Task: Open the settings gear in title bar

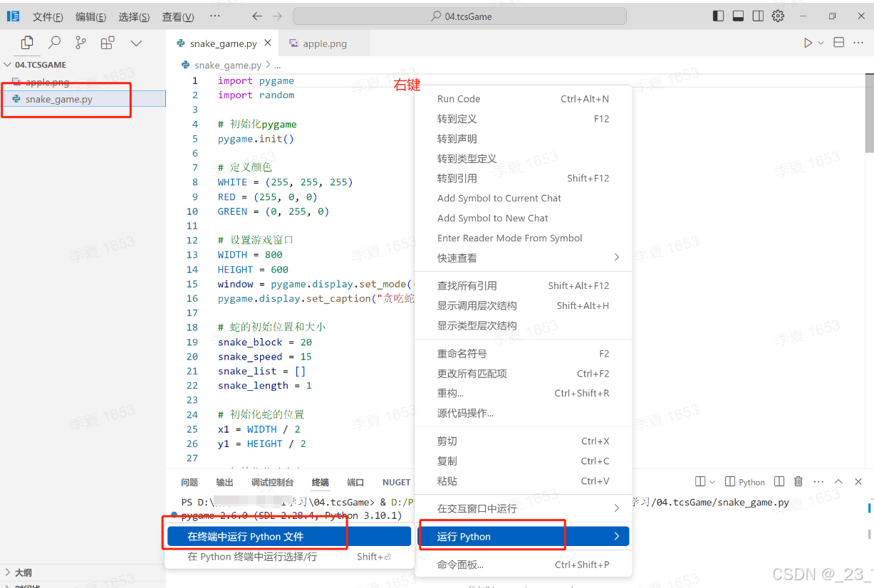Action: coord(778,16)
